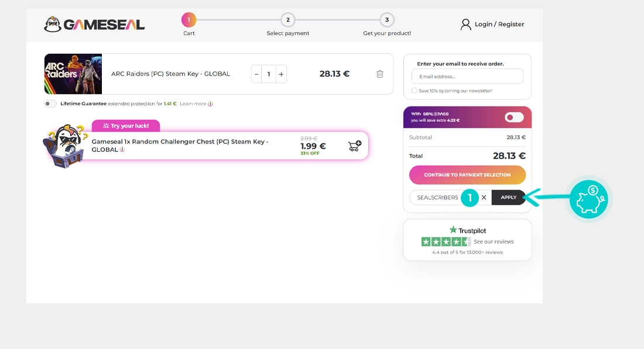Decrease ARC Raiders quantity with minus
Image resolution: width=644 pixels, height=349 pixels.
256,74
